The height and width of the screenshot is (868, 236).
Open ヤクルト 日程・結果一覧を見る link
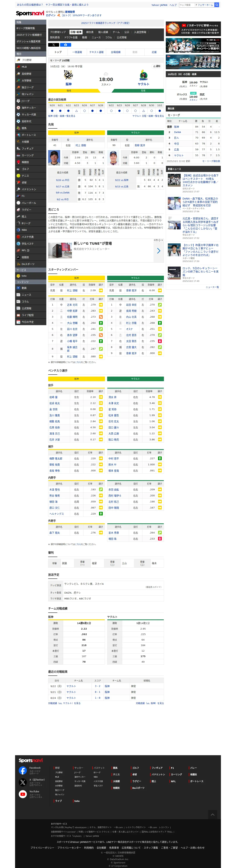pyautogui.click(x=148, y=116)
